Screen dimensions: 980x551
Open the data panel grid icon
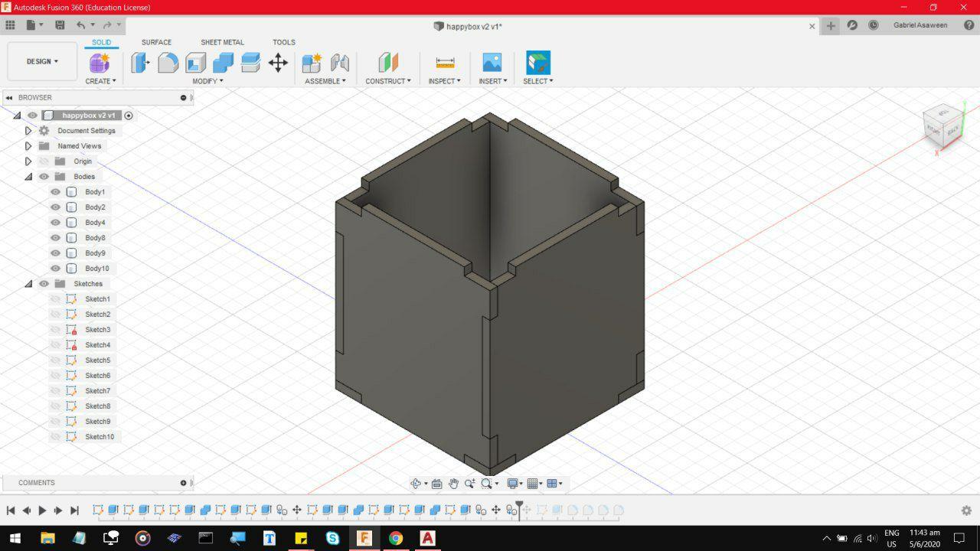click(10, 25)
